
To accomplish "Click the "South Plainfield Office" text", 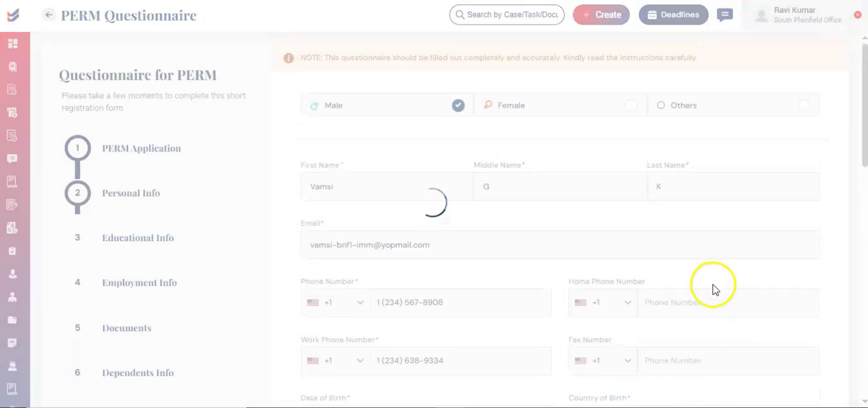I will point(808,20).
